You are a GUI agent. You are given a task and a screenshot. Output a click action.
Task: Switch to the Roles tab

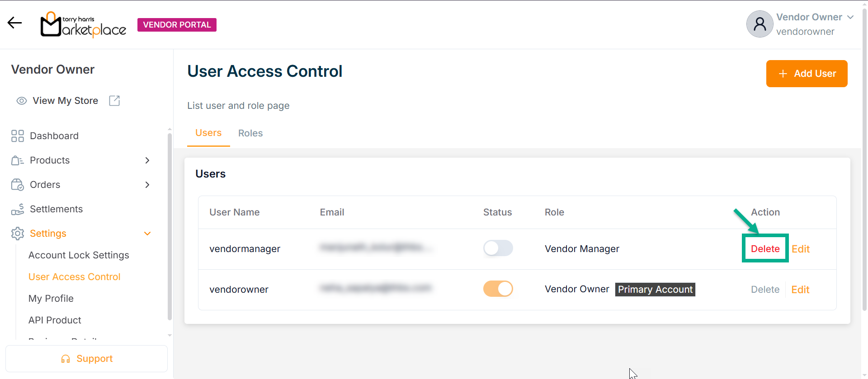click(250, 133)
